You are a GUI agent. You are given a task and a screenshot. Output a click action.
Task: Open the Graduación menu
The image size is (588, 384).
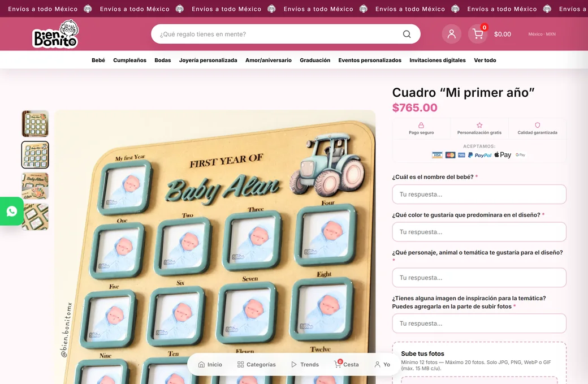(x=315, y=60)
